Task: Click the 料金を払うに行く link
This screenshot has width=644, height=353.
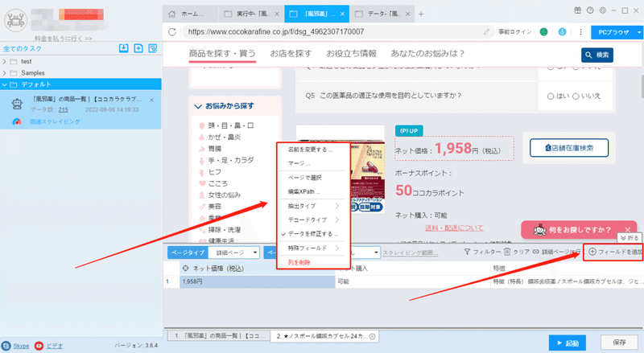Action: tap(63, 39)
